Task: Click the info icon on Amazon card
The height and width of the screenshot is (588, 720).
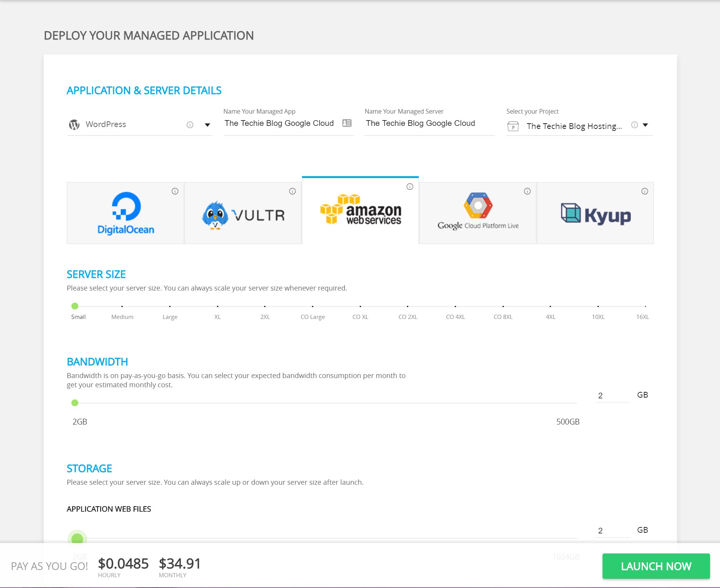Action: pos(410,187)
